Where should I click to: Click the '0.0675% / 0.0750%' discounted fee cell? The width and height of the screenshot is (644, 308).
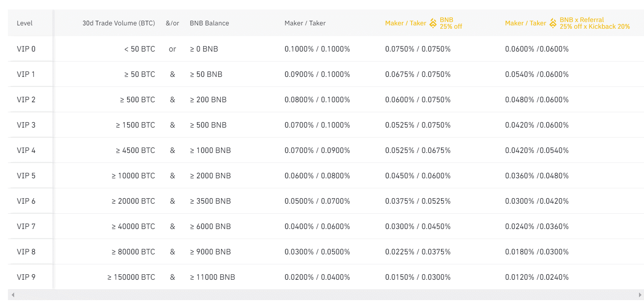(418, 74)
